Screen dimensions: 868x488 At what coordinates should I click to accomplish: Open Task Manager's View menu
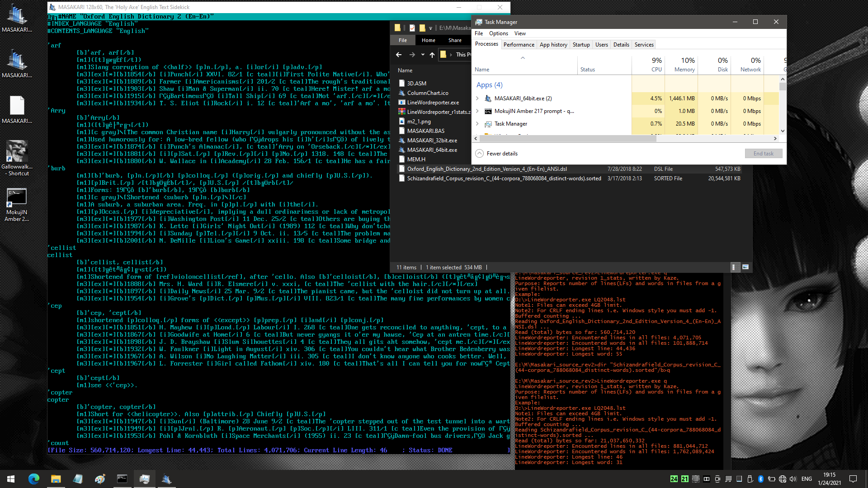coord(520,33)
